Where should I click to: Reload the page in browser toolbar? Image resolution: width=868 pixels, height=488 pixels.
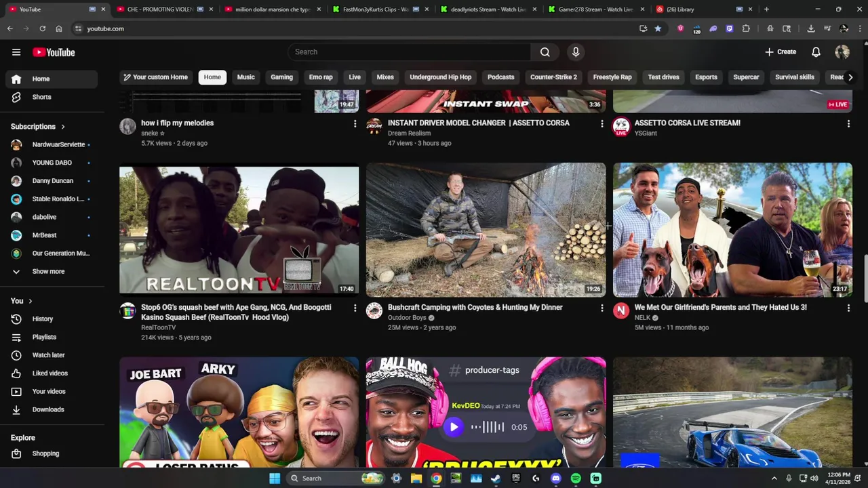point(42,28)
